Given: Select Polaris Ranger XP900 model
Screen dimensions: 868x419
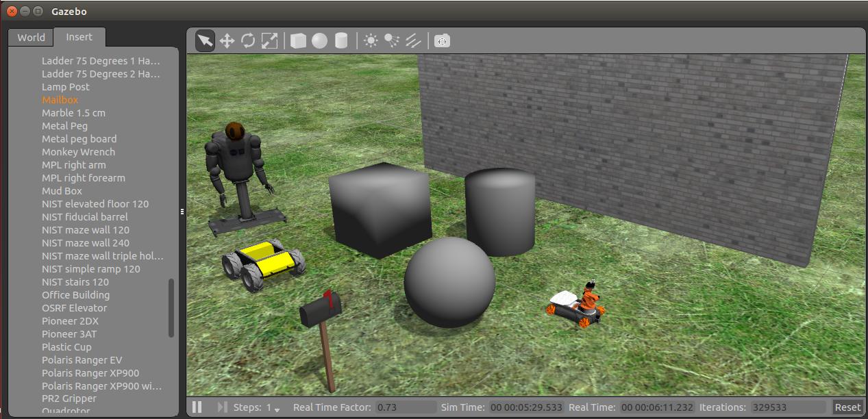Looking at the screenshot, I should click(x=90, y=372).
